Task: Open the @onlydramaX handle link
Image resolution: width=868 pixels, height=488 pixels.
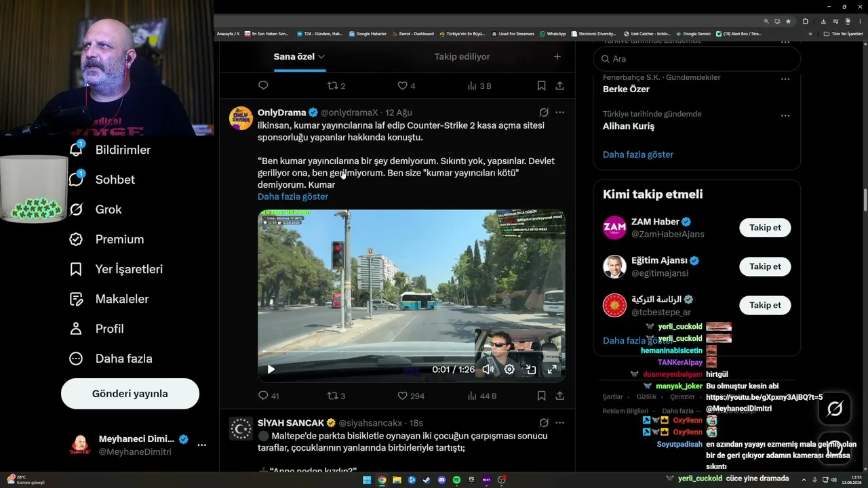Action: (x=349, y=113)
